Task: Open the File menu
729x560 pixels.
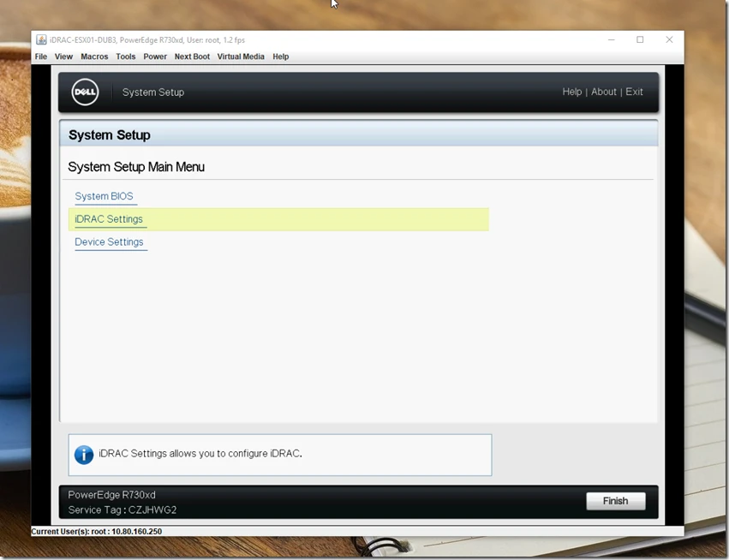Action: pyautogui.click(x=41, y=57)
